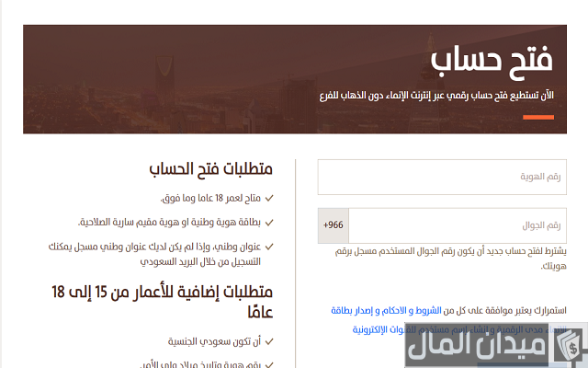Click the checkmark beside "متاح لعمر 18 عاما وما فوق"
Screen dimensions: 588x368
pos(269,199)
